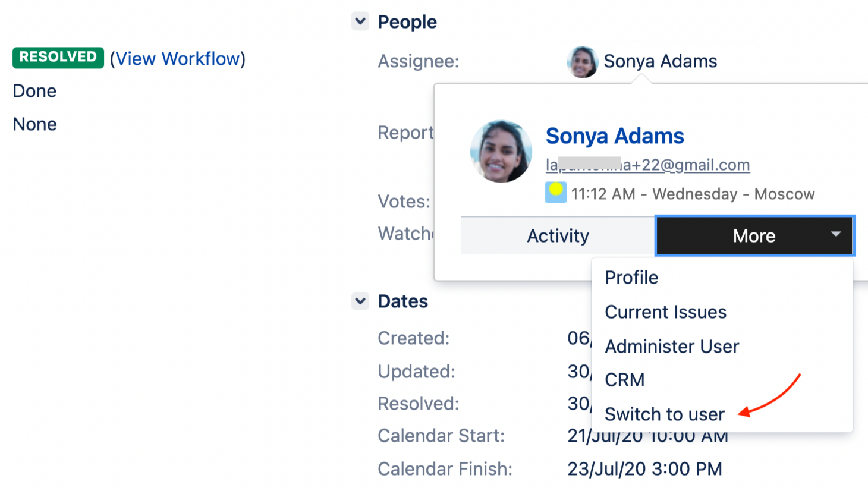Open the View Workflow link

(x=179, y=58)
